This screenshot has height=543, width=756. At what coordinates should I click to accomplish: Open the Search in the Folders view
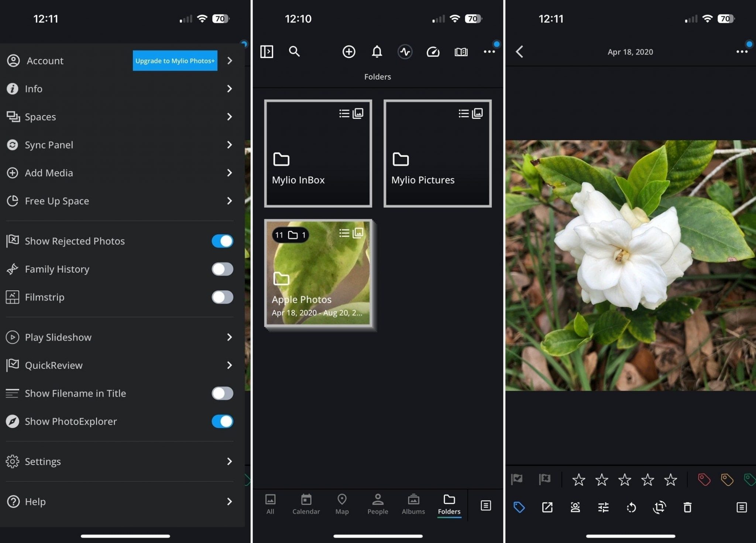pos(294,52)
